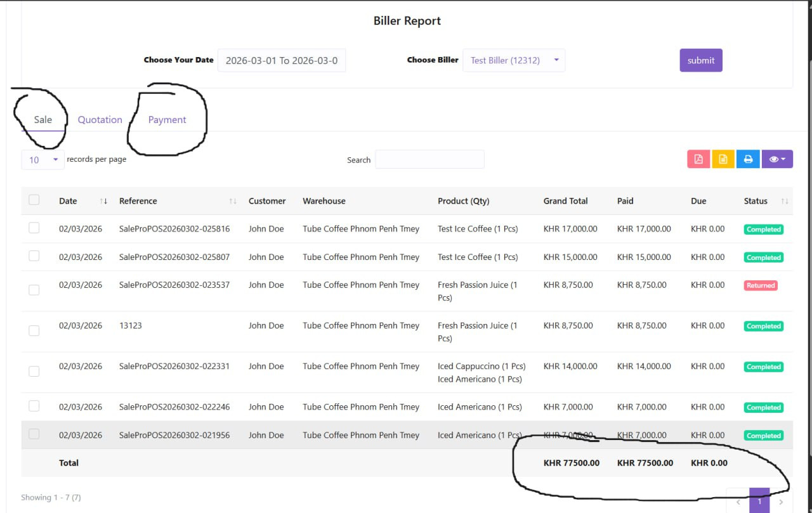Select the checkbox for reference 13123
This screenshot has width=812, height=513.
pyautogui.click(x=34, y=330)
